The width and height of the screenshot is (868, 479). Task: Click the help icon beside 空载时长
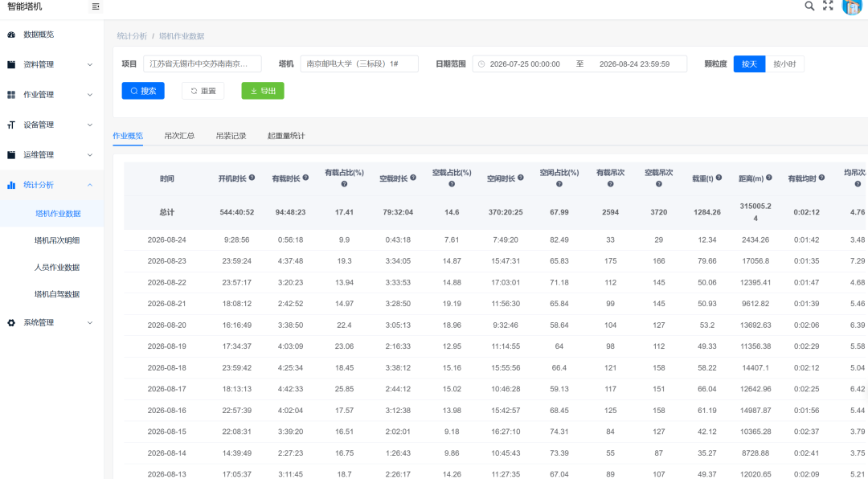(413, 178)
